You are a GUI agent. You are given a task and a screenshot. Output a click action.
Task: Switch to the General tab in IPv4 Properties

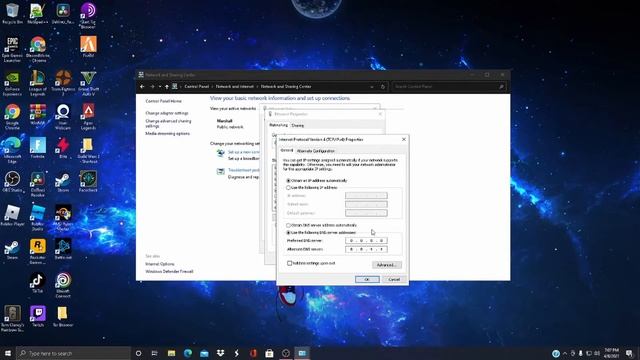coord(287,151)
